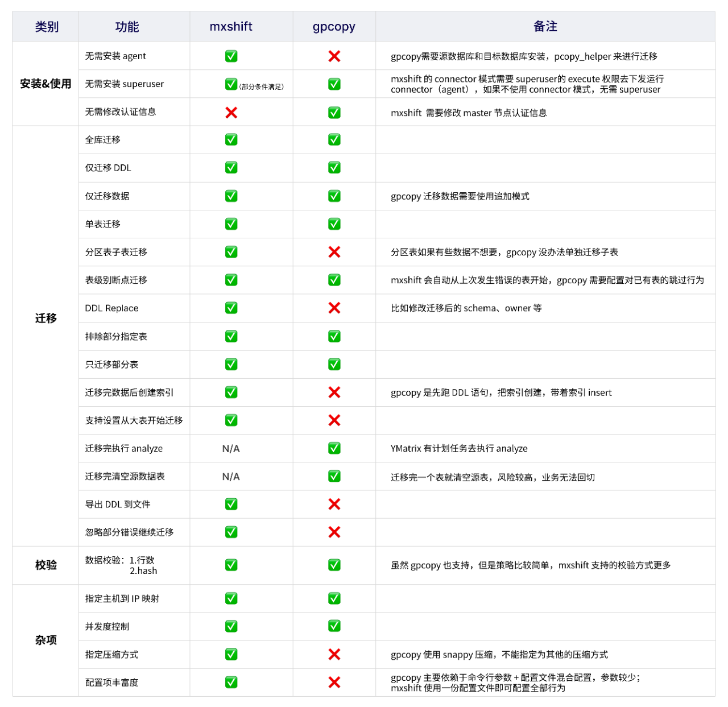Click the remark 'gpcopy 迁移数据需要使用追加模式'

pyautogui.click(x=460, y=196)
